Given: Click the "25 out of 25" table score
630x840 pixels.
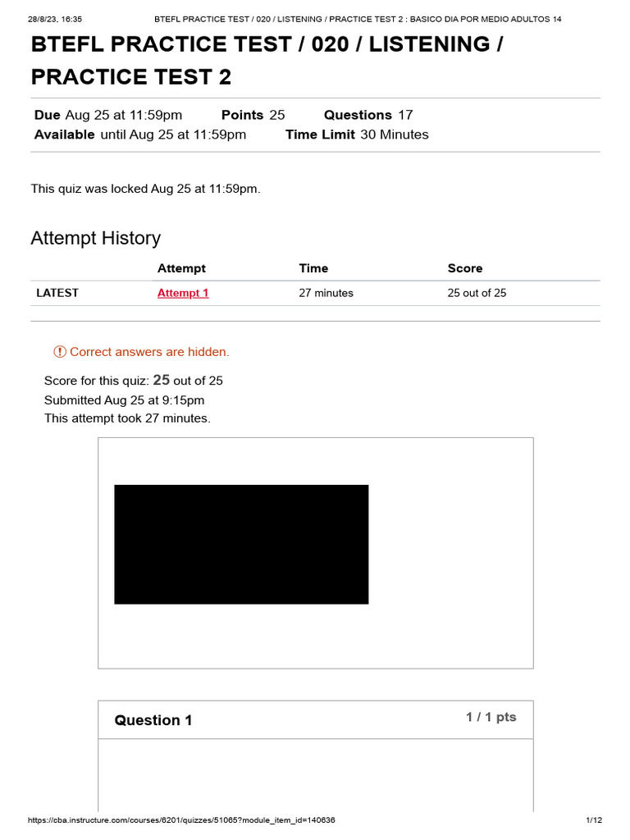Looking at the screenshot, I should point(477,293).
